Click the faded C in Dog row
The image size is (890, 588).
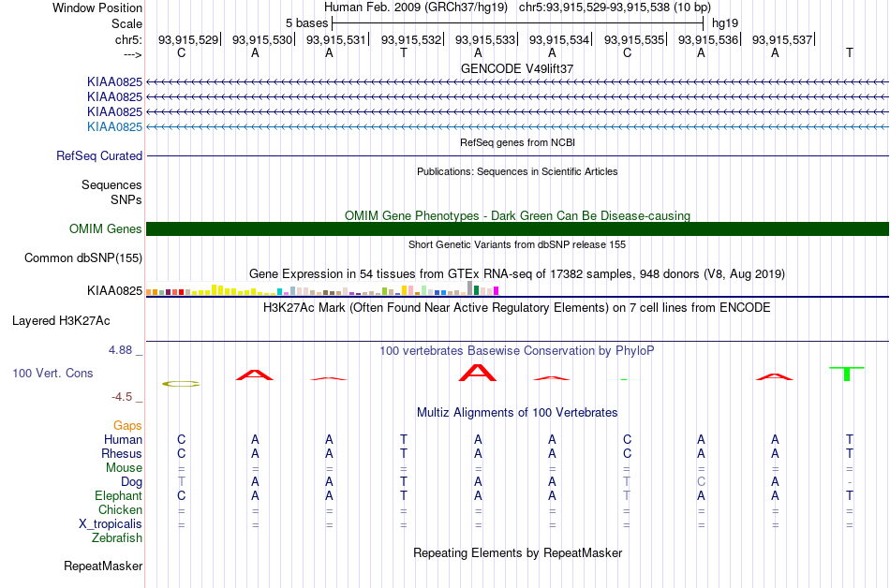tap(701, 482)
